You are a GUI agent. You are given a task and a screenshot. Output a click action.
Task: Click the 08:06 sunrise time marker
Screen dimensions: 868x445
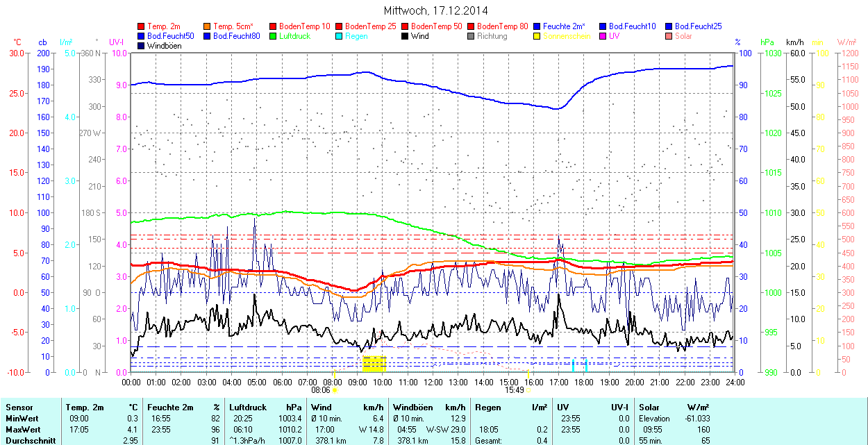(330, 390)
